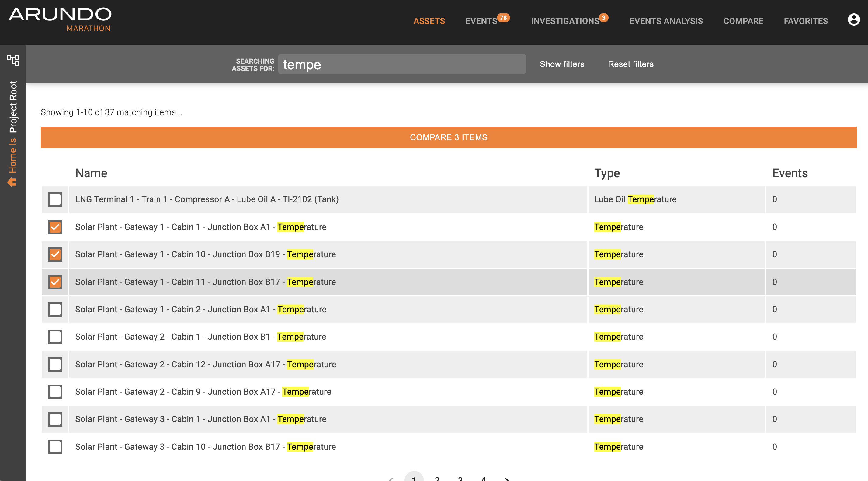Uncheck Cabin 1 Junction Box A1 Gateway 1

pyautogui.click(x=55, y=227)
